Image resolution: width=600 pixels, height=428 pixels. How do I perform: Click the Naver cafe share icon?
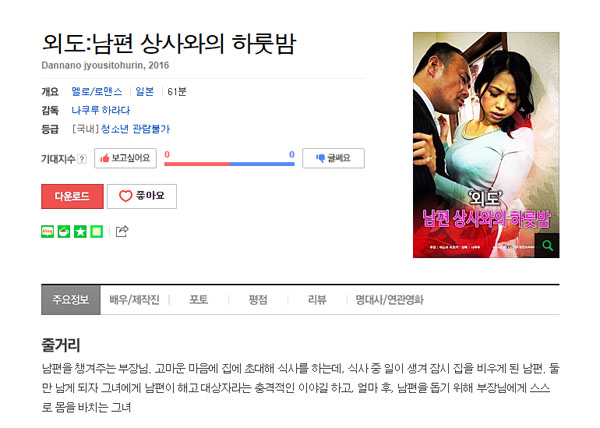(x=64, y=231)
